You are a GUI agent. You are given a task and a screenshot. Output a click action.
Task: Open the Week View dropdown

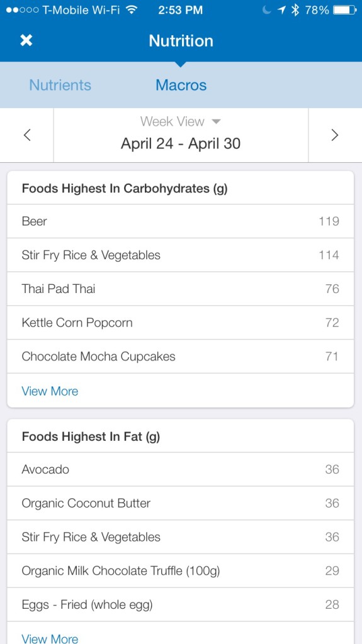pos(181,121)
